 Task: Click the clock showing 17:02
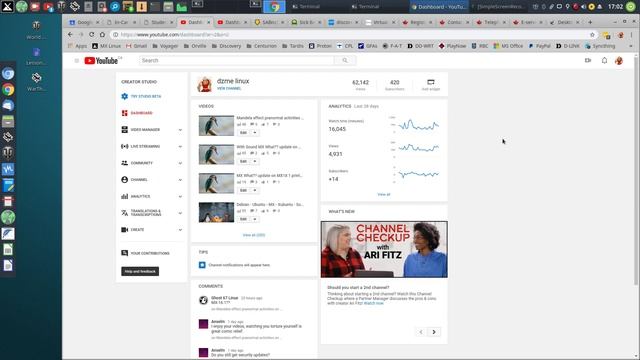pyautogui.click(x=616, y=7)
